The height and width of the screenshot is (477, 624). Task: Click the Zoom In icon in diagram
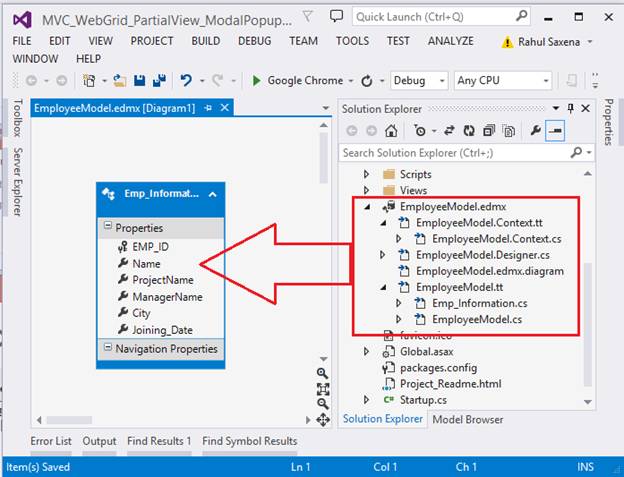tap(322, 374)
